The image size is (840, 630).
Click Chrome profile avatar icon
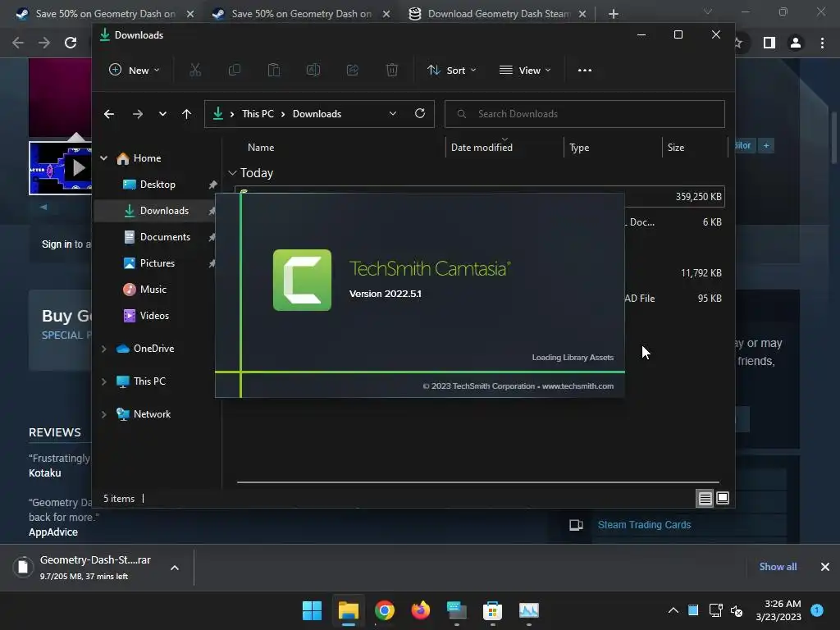(x=796, y=43)
